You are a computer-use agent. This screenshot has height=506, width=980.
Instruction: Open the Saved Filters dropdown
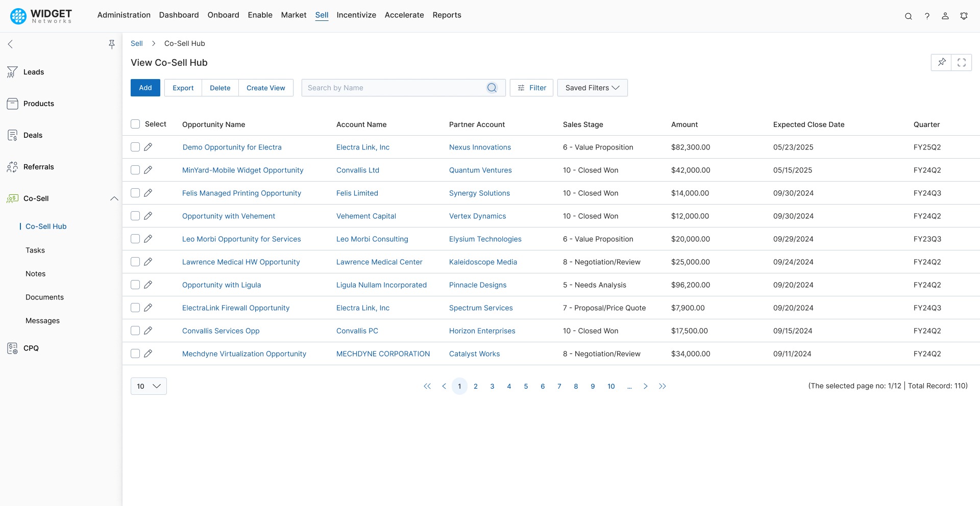pos(592,87)
